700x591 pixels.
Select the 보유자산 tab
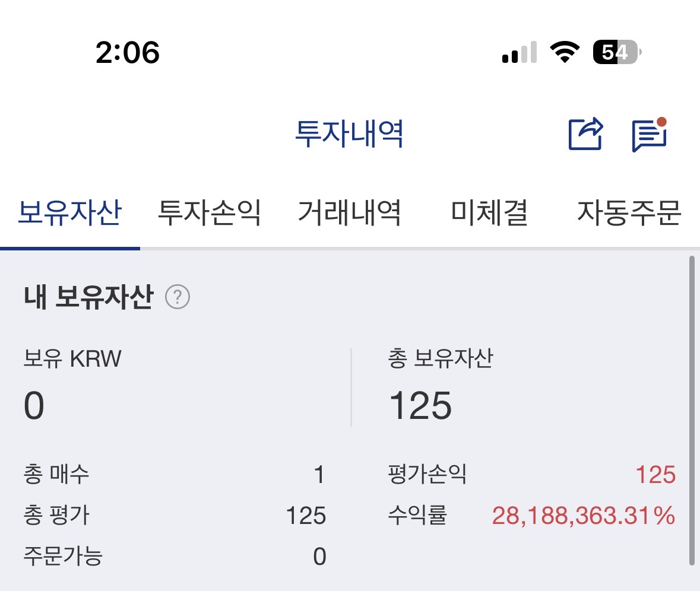[69, 212]
